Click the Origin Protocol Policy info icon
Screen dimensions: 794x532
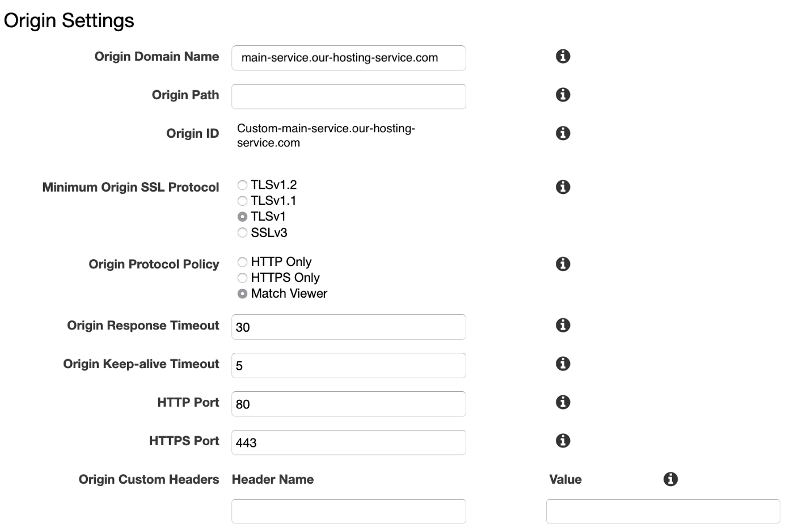pyautogui.click(x=563, y=264)
